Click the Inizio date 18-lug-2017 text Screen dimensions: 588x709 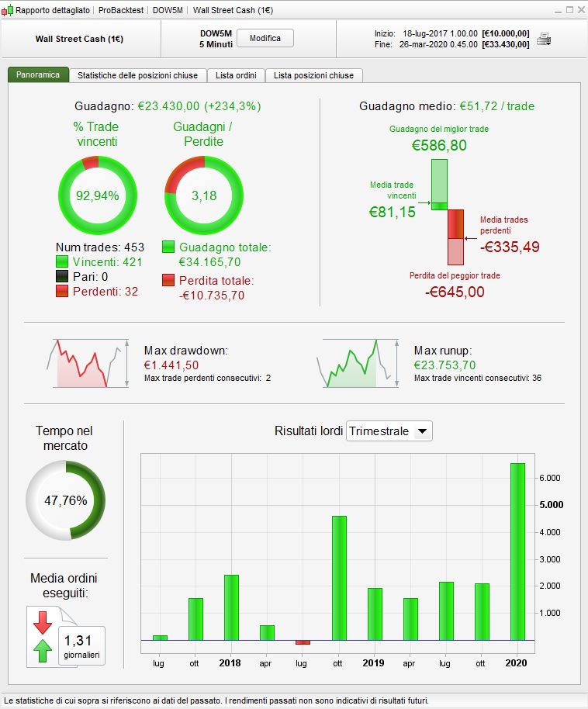click(x=440, y=33)
